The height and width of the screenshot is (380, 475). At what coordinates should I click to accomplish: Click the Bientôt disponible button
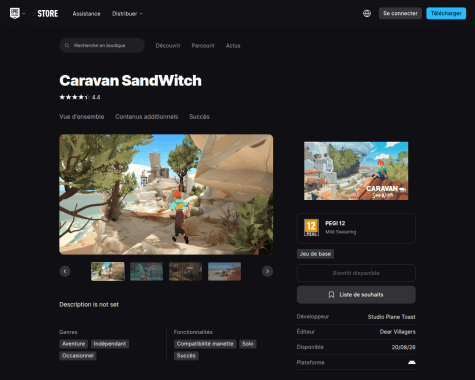pos(356,273)
